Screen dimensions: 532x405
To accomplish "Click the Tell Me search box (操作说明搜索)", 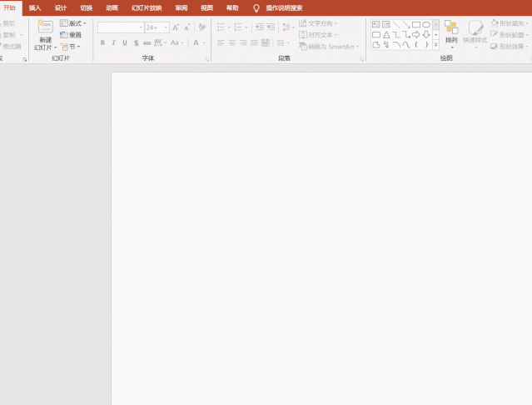I will [284, 7].
